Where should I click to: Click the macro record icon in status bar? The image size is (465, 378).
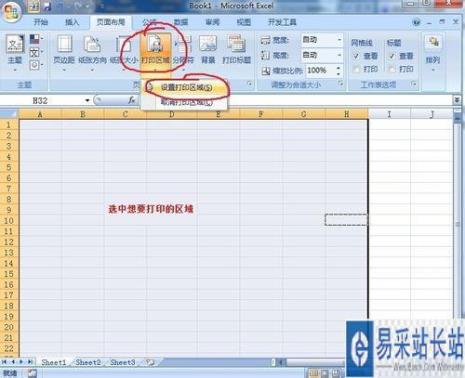(x=32, y=373)
